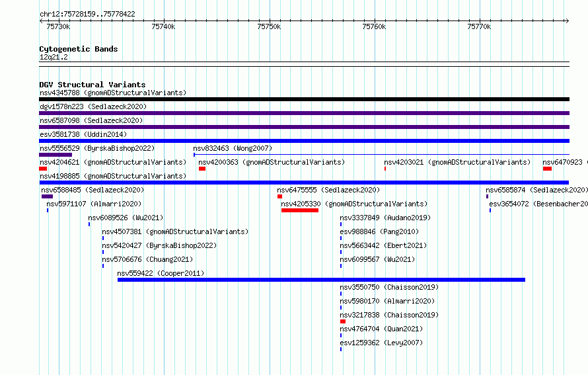Open nsv4198885 (gnomADStructuralVariants) label
Viewport: 588px width, 375px height.
coord(113,176)
